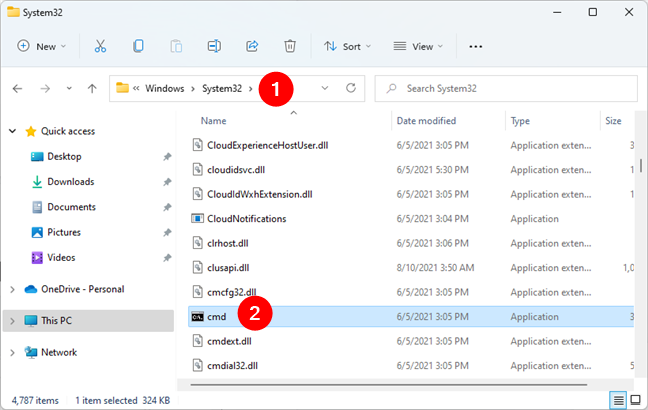Click System32 breadcrumb in address bar
This screenshot has width=648, height=410.
tap(222, 88)
